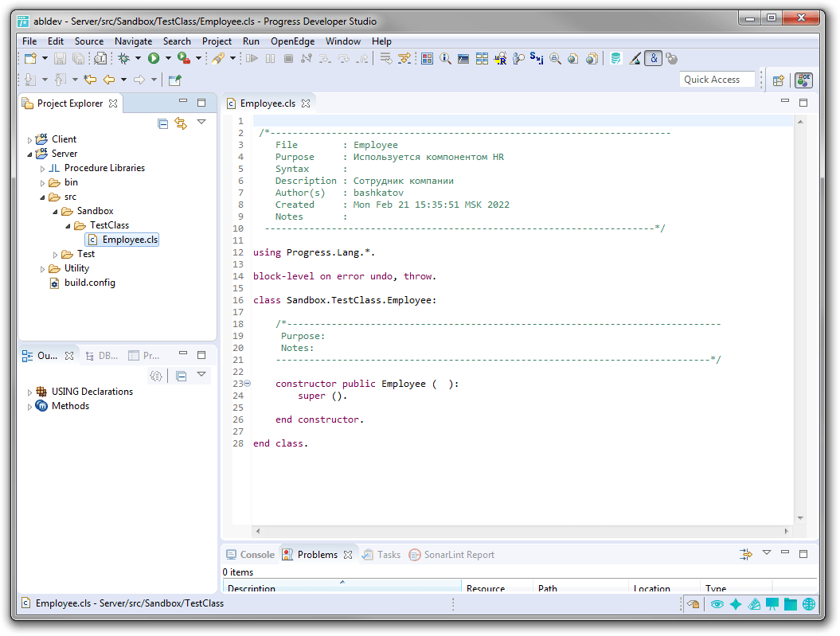Click the New wizard toolbar icon
This screenshot has width=840, height=636.
click(30, 58)
